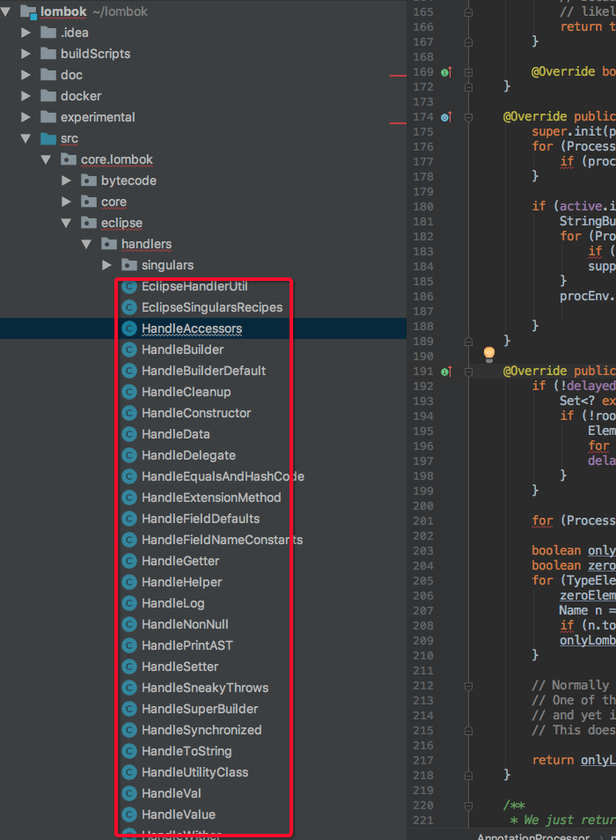Screen dimensions: 616x840
Task: Select HandleHelper in the tree
Action: click(181, 582)
